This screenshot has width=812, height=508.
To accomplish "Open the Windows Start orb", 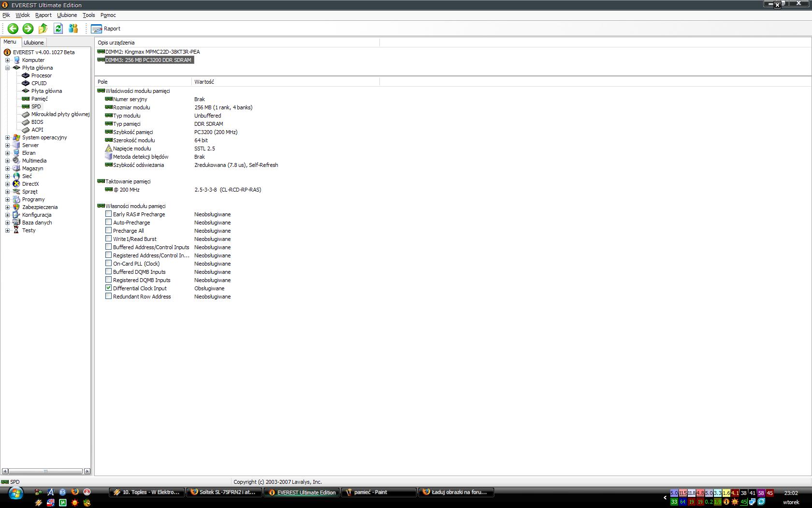I will pos(15,494).
